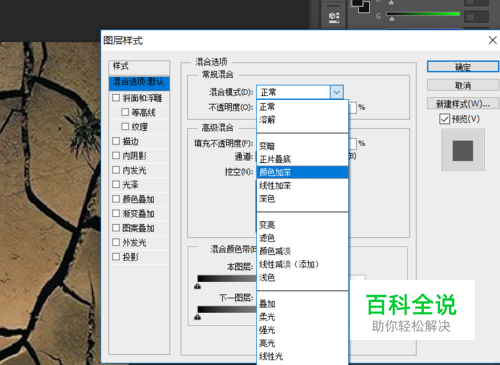Open 新建样式(W)... dialog
Viewport: 500px width, 365px height.
[x=463, y=104]
